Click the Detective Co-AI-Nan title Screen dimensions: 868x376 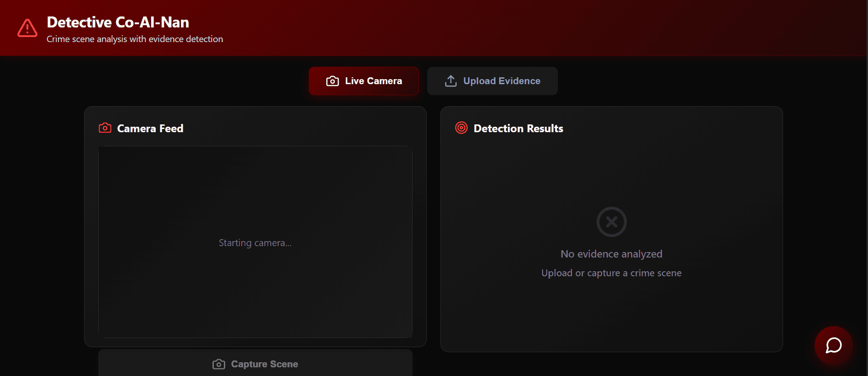click(x=118, y=22)
